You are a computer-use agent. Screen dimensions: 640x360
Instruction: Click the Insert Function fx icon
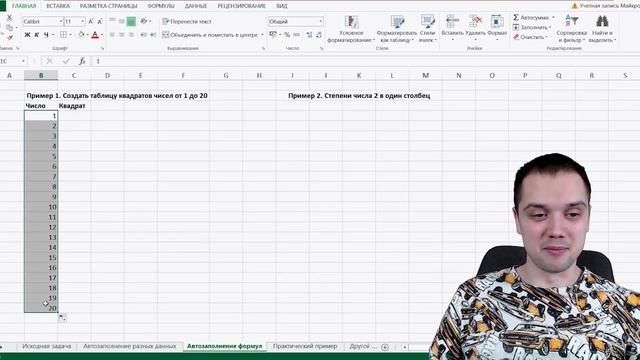tap(82, 61)
